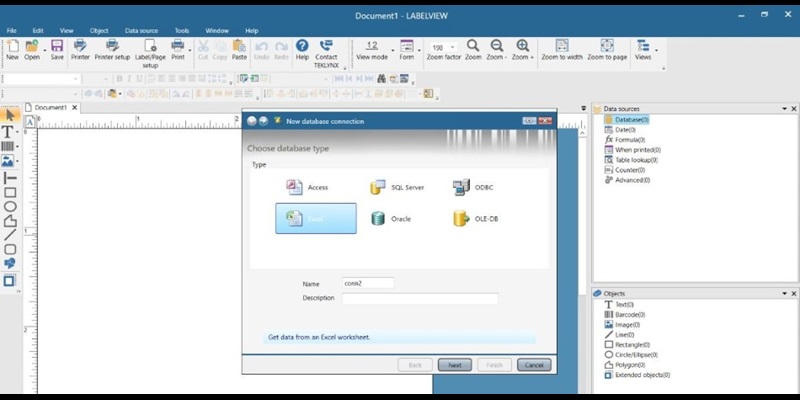Screen dimensions: 800x400
Task: Choose OLE-DB database type
Action: [475, 218]
